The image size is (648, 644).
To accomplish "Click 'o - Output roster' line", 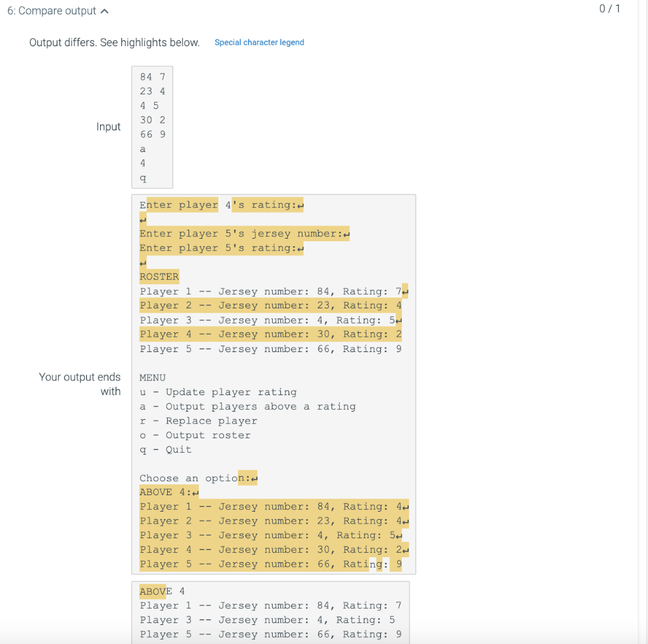I will click(195, 435).
